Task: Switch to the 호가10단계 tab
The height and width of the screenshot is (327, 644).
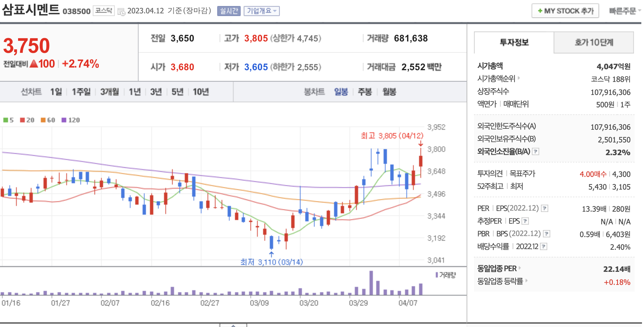Action: pos(593,42)
